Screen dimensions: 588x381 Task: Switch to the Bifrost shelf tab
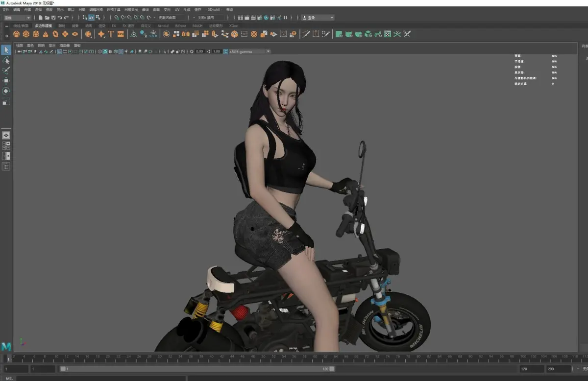[x=181, y=25]
